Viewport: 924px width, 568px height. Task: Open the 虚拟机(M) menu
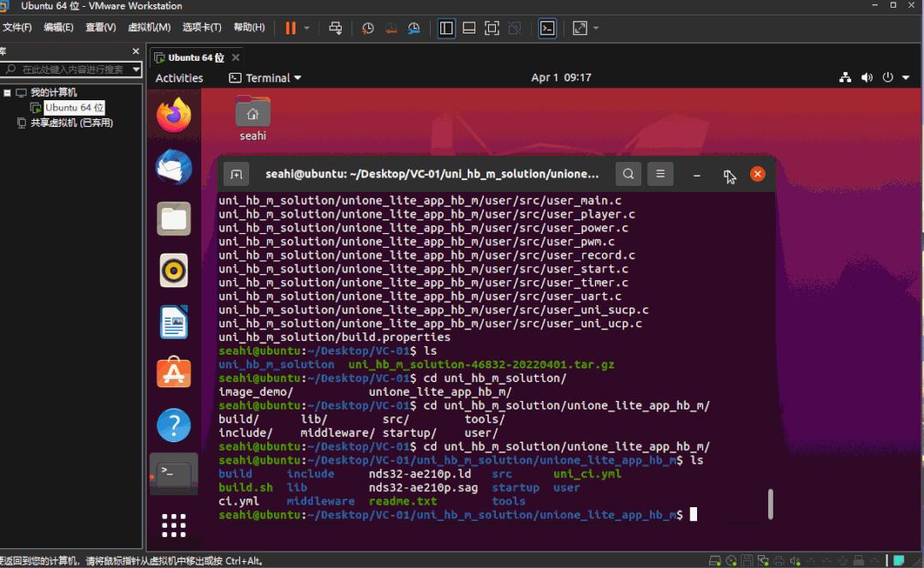(151, 27)
